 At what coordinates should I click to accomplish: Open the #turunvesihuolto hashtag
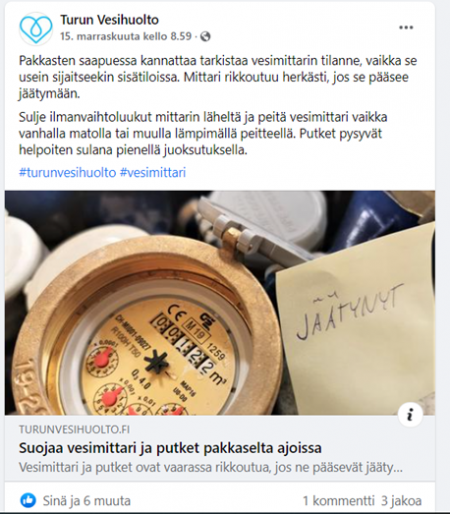(67, 173)
